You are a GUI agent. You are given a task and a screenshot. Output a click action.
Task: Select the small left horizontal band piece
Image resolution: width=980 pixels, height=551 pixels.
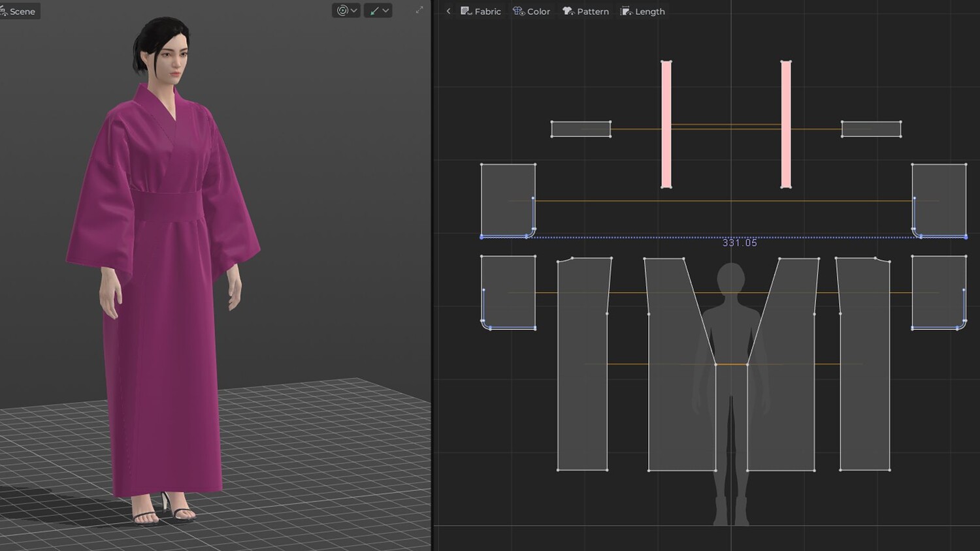point(581,129)
